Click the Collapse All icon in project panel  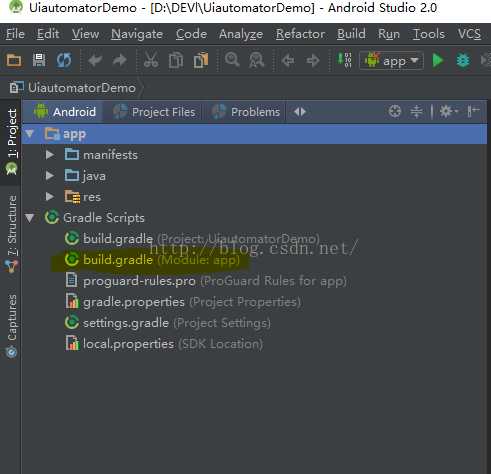pyautogui.click(x=416, y=111)
